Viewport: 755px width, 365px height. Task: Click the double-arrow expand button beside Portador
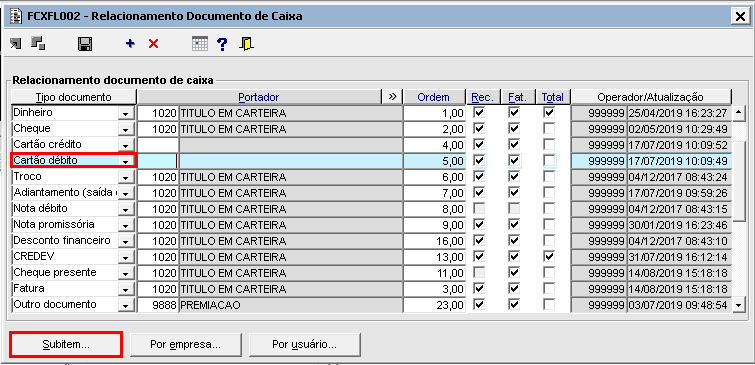point(392,97)
